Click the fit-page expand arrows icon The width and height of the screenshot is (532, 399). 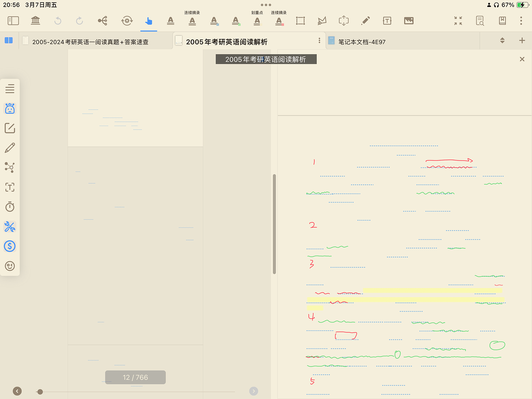pyautogui.click(x=344, y=21)
